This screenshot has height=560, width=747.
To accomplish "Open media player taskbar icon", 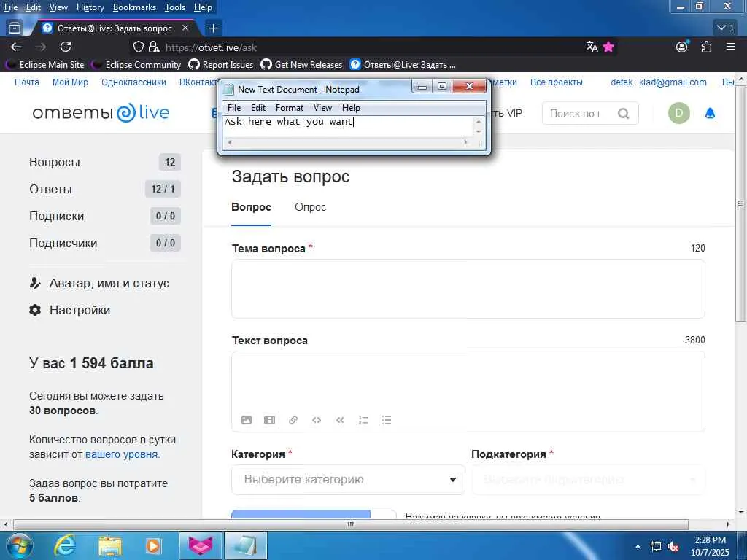I will coord(153,545).
